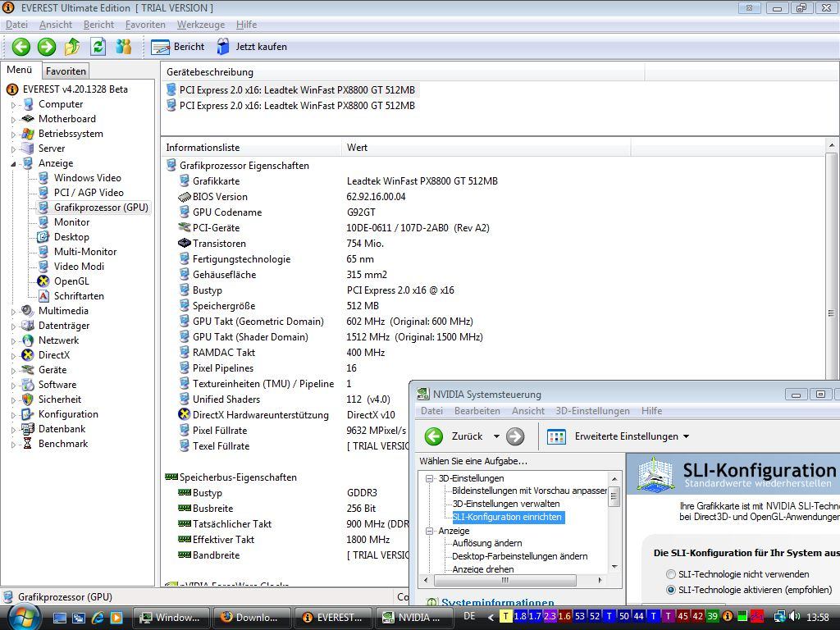Open the 3D-Einstellungen menu in NVIDIA Systemsteuerung
This screenshot has width=840, height=630.
[592, 411]
